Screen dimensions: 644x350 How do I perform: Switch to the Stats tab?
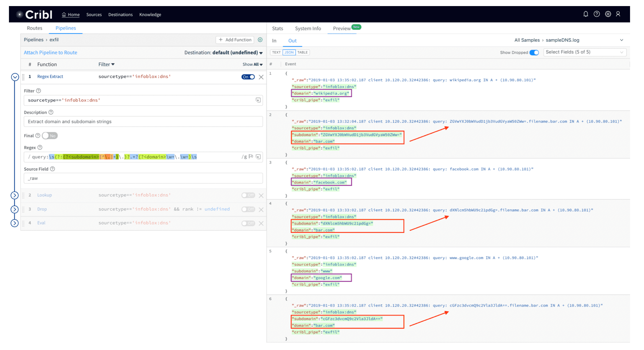[x=277, y=29]
